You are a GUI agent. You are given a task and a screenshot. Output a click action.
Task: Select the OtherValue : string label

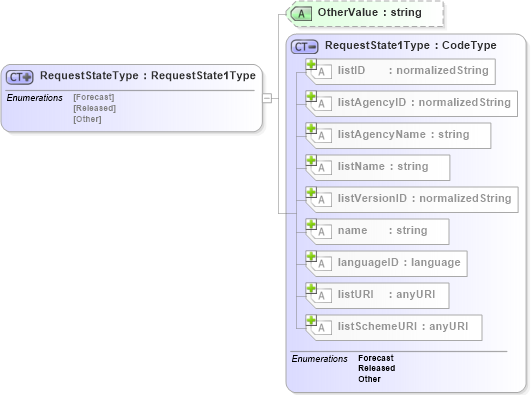369,13
